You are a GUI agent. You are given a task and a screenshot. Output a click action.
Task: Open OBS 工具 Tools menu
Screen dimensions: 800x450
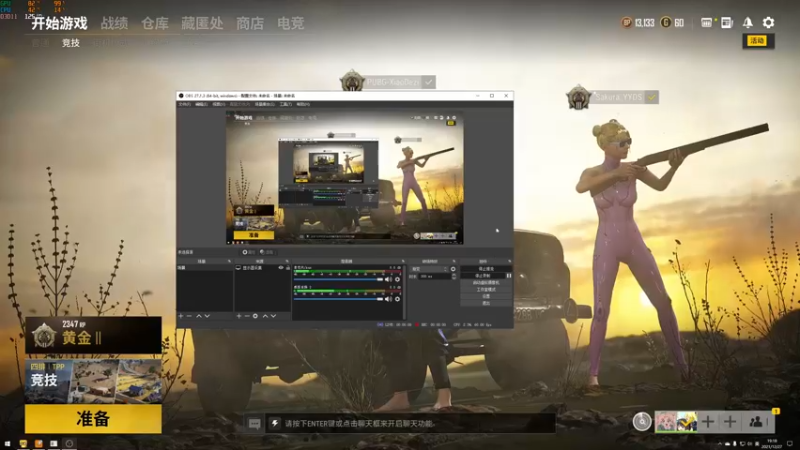tap(285, 104)
